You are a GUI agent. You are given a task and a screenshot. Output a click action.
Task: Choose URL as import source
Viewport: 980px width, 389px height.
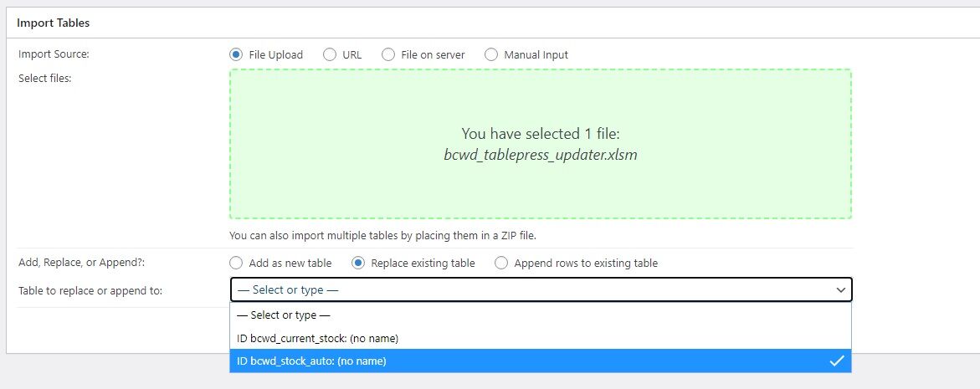coord(329,54)
